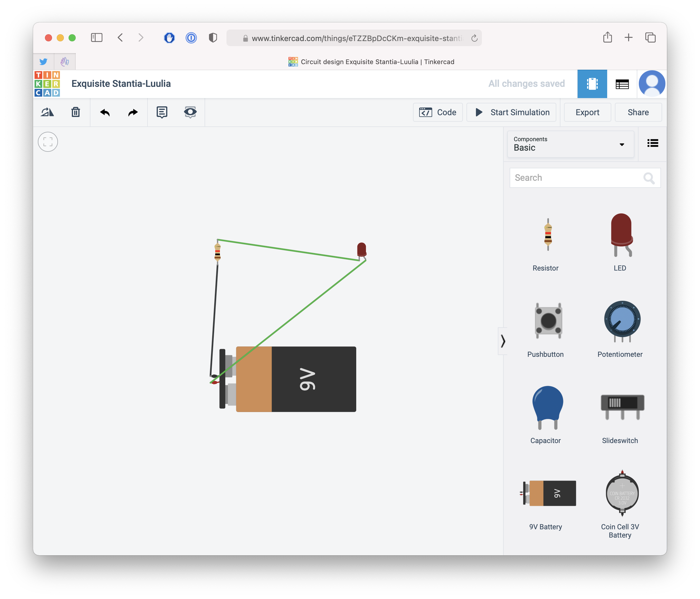Undo the last action

tap(105, 112)
